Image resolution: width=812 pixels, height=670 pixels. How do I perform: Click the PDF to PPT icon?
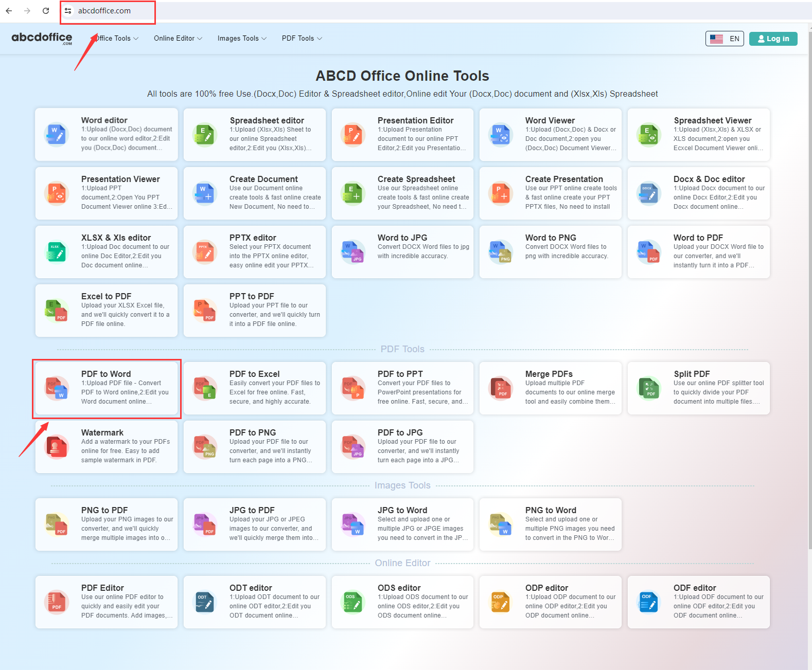coord(353,388)
